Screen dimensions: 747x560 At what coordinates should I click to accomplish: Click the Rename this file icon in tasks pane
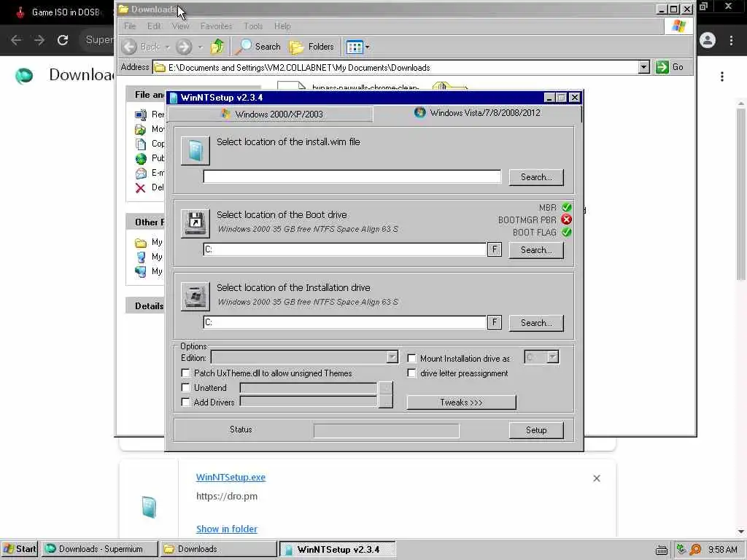tap(141, 114)
